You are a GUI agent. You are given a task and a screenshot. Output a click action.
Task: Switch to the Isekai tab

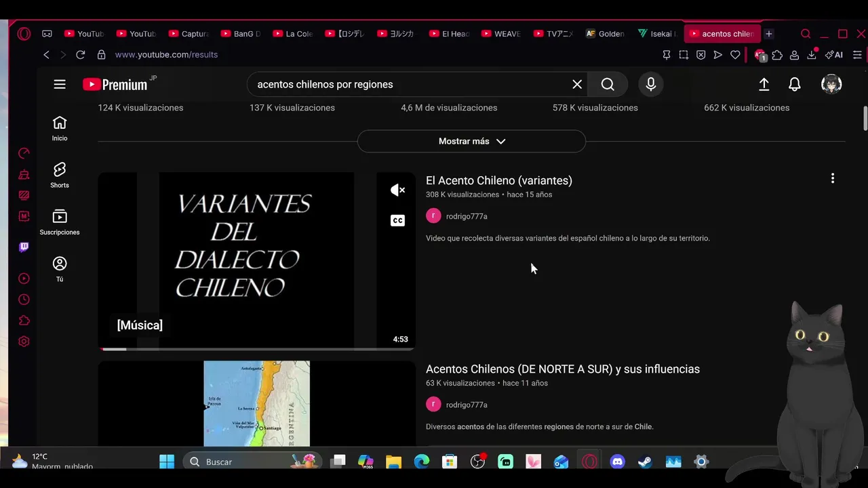(x=658, y=34)
